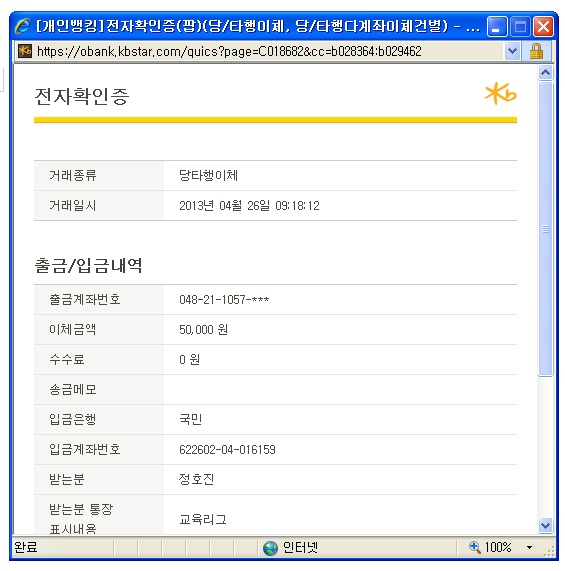Click the Internet Explorer icon in title bar
Image resolution: width=565 pixels, height=571 pixels.
23,26
